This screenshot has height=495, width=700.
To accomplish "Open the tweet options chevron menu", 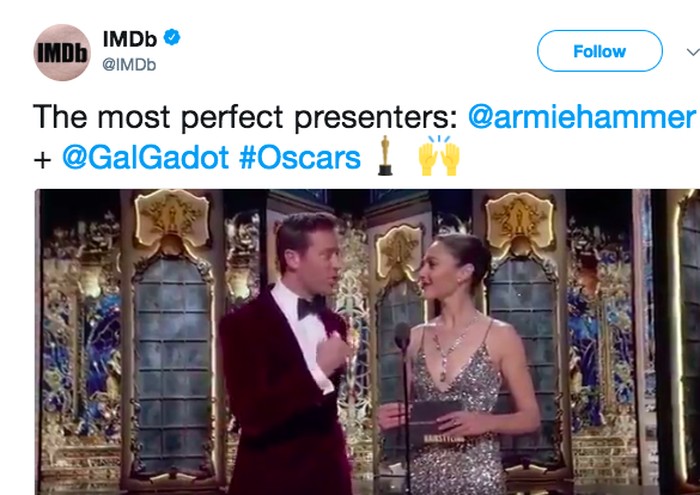I will point(692,51).
